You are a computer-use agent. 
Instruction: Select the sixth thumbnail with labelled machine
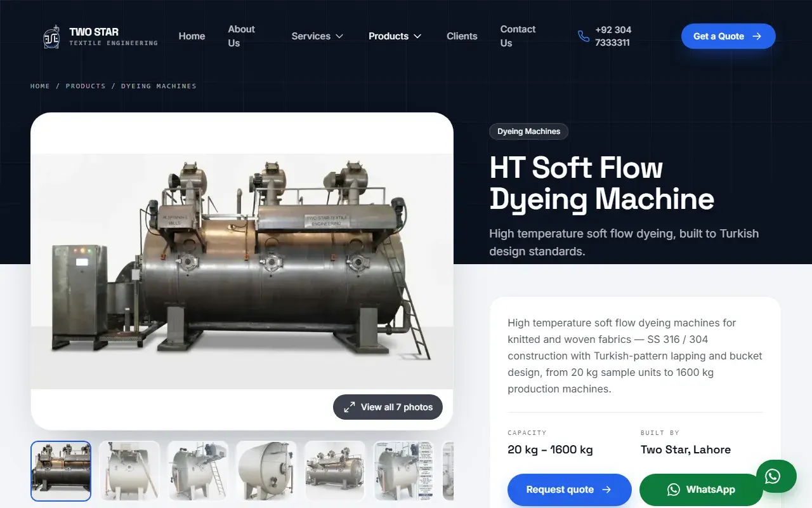tap(403, 471)
